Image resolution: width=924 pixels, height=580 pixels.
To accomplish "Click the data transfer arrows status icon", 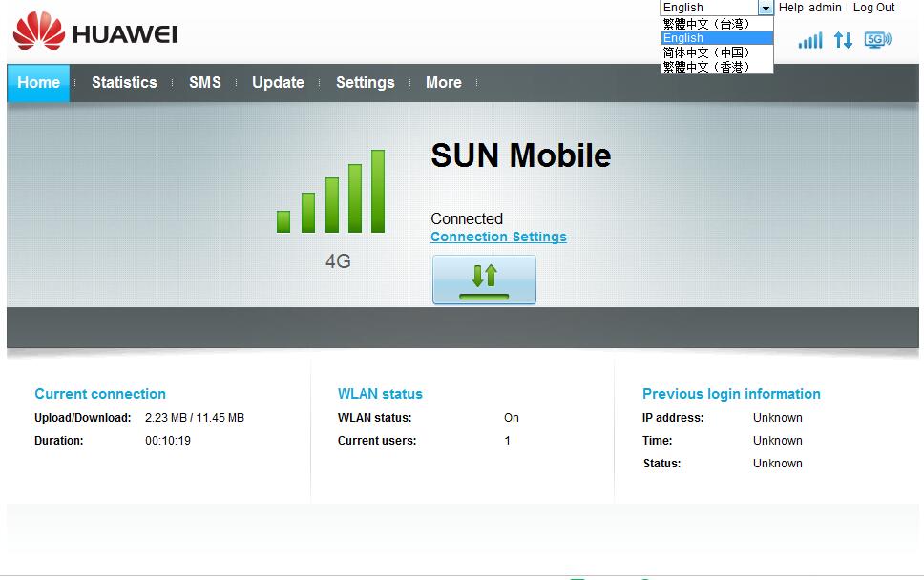I will pyautogui.click(x=843, y=40).
